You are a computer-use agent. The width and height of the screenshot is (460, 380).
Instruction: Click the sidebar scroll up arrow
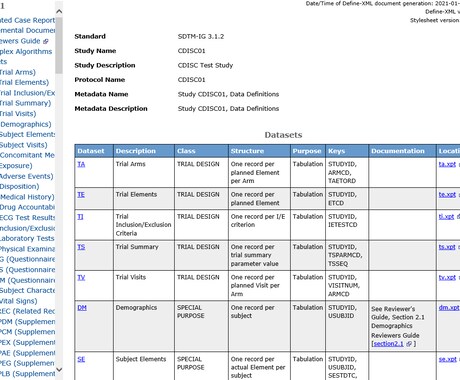click(x=59, y=12)
